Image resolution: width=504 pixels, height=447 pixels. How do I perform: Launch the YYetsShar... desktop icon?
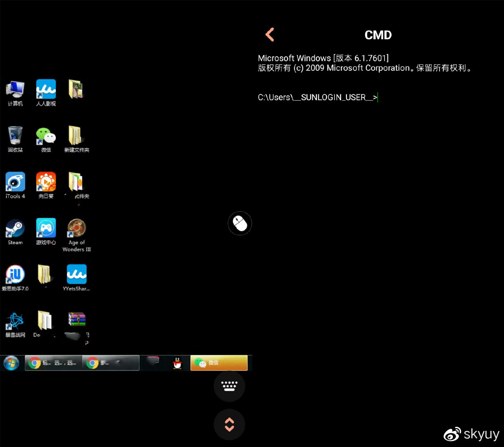point(76,279)
